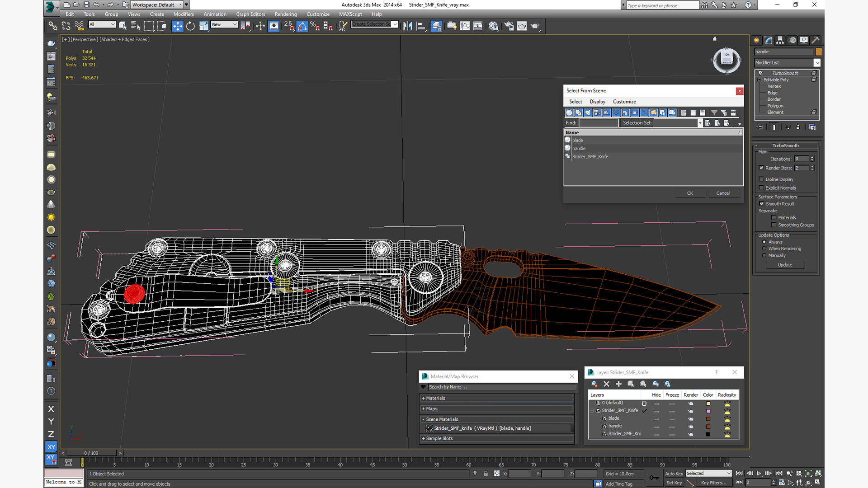Toggle the Percent Snap tool
Screen dimensions: 868x488
pyautogui.click(x=315, y=26)
